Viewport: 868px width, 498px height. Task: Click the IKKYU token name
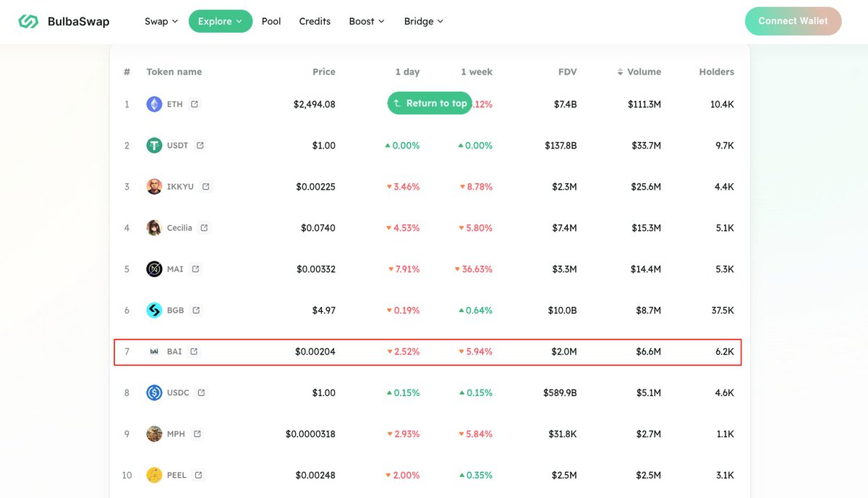pyautogui.click(x=180, y=187)
